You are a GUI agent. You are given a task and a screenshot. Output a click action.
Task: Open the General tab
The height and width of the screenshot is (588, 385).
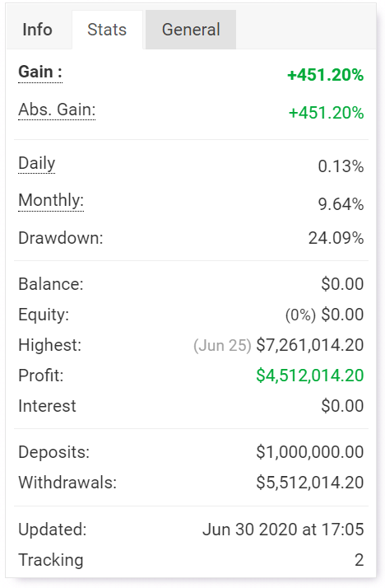[x=191, y=30]
